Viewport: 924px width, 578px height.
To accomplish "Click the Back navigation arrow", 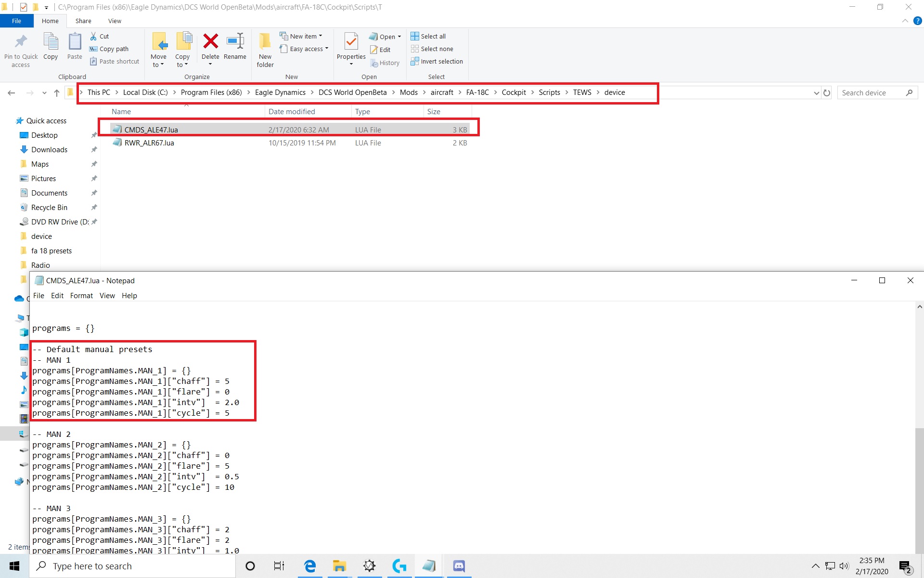I will [12, 92].
